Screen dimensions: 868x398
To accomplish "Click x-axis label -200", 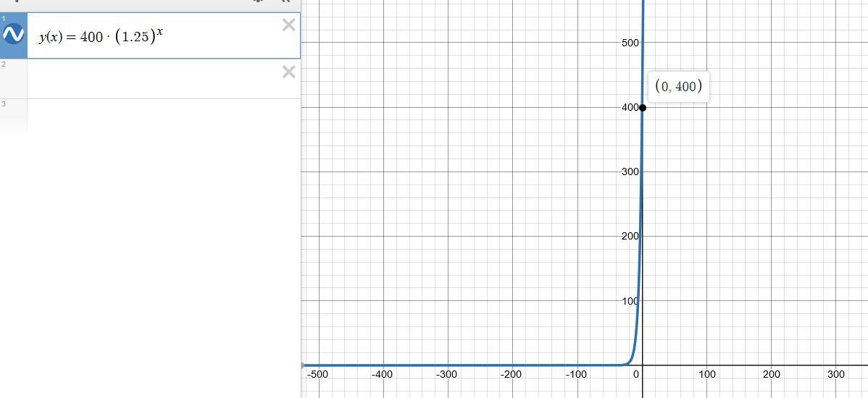I will [x=512, y=374].
